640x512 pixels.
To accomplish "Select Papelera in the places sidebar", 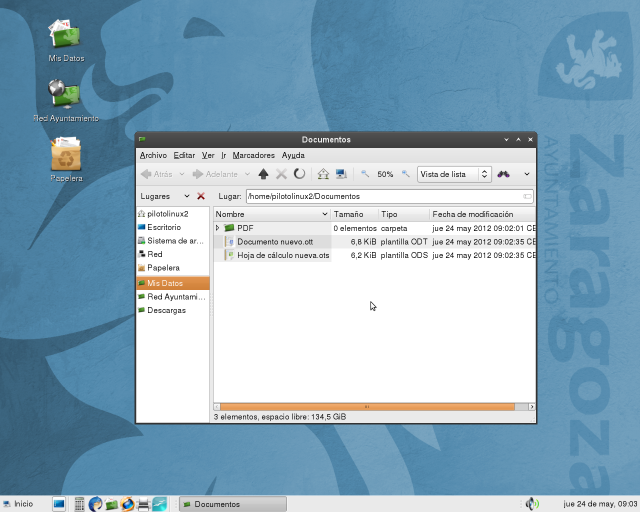I will 172,268.
